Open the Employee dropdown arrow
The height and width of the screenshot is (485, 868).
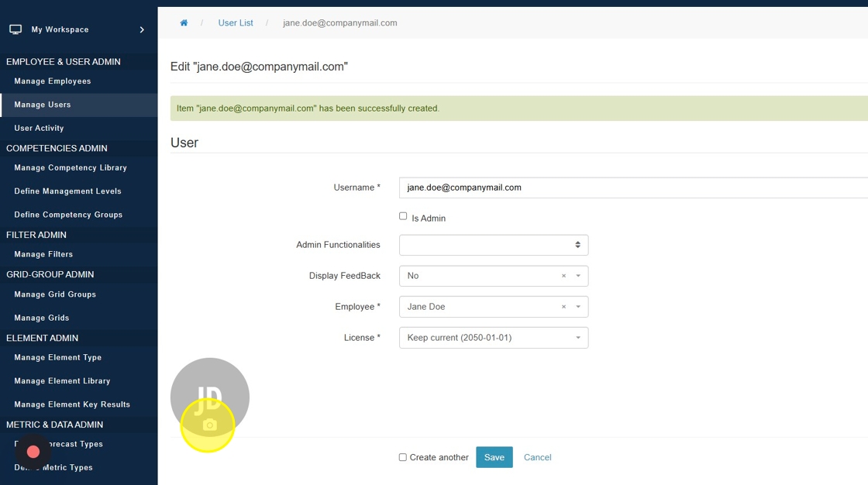click(578, 307)
